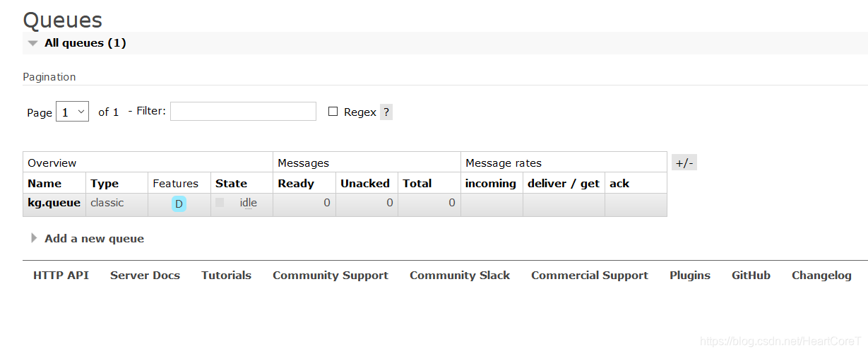Image resolution: width=868 pixels, height=354 pixels.
Task: Click the Pagination label
Action: click(49, 77)
